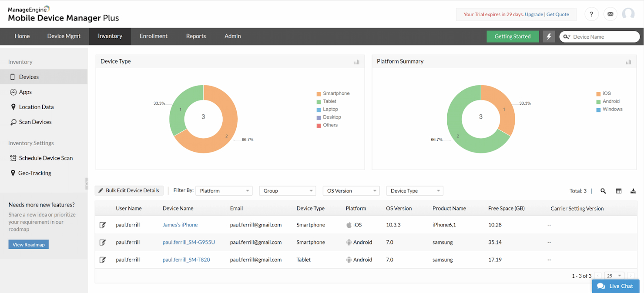The image size is (644, 293).
Task: Click the column layout icon above the table
Action: (618, 191)
